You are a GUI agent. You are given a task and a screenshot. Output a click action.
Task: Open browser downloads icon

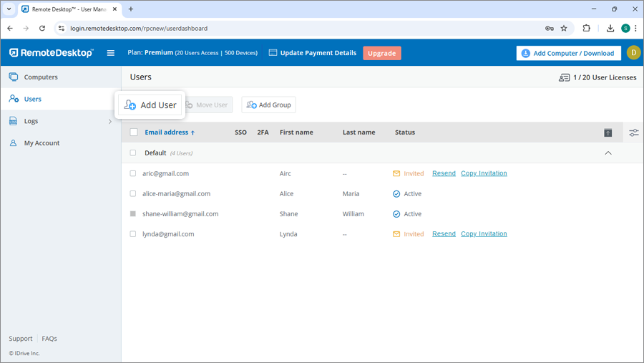610,28
